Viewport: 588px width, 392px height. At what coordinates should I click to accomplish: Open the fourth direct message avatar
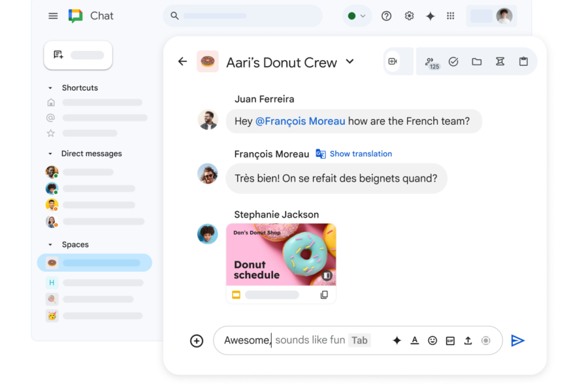click(52, 221)
